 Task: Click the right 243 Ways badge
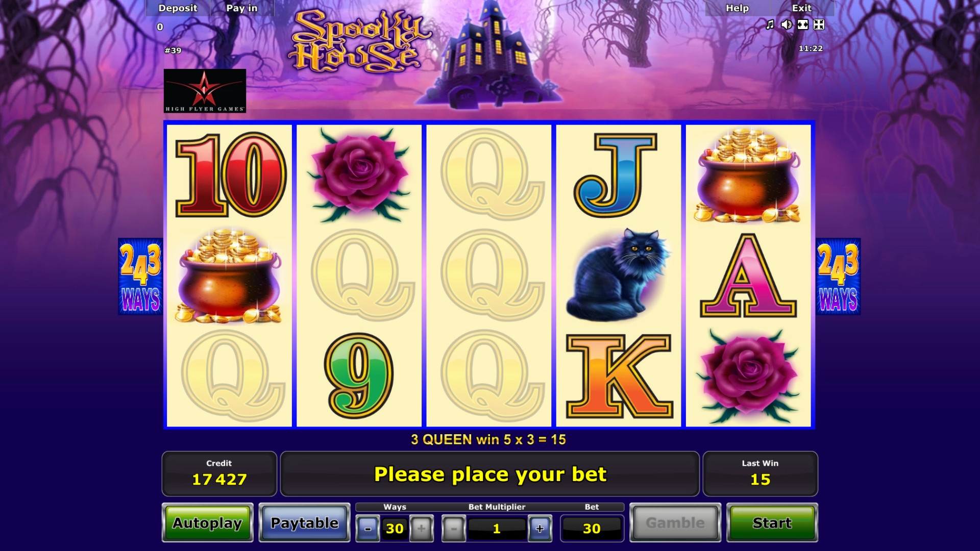tap(838, 277)
